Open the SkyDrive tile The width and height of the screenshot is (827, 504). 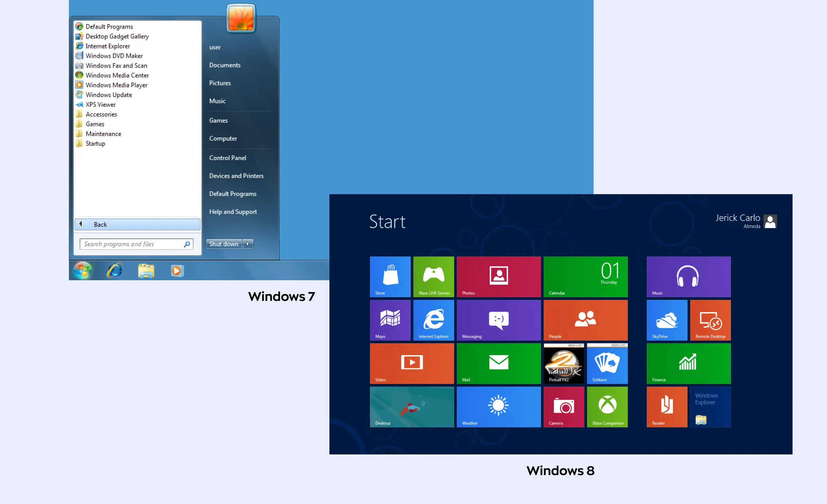667,320
